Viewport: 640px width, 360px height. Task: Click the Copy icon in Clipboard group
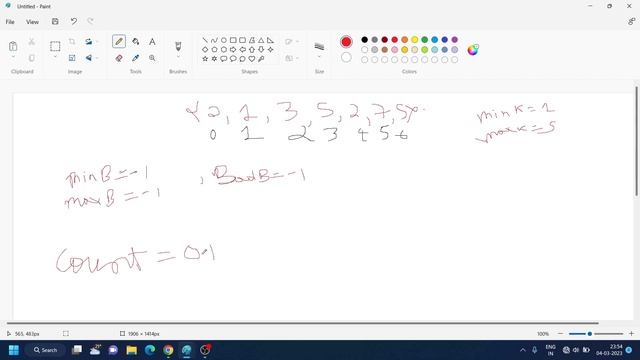(x=31, y=58)
